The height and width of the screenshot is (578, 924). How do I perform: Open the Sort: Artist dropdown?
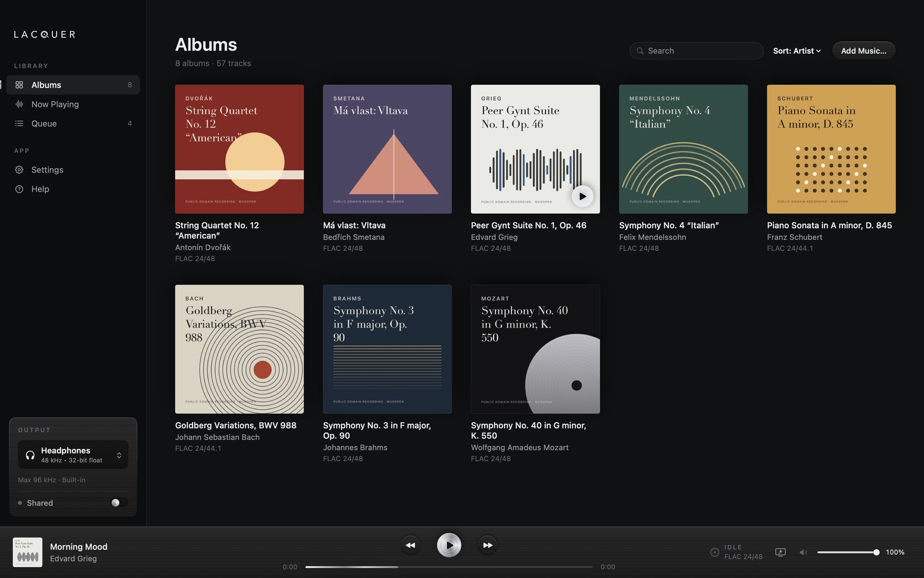pyautogui.click(x=797, y=51)
